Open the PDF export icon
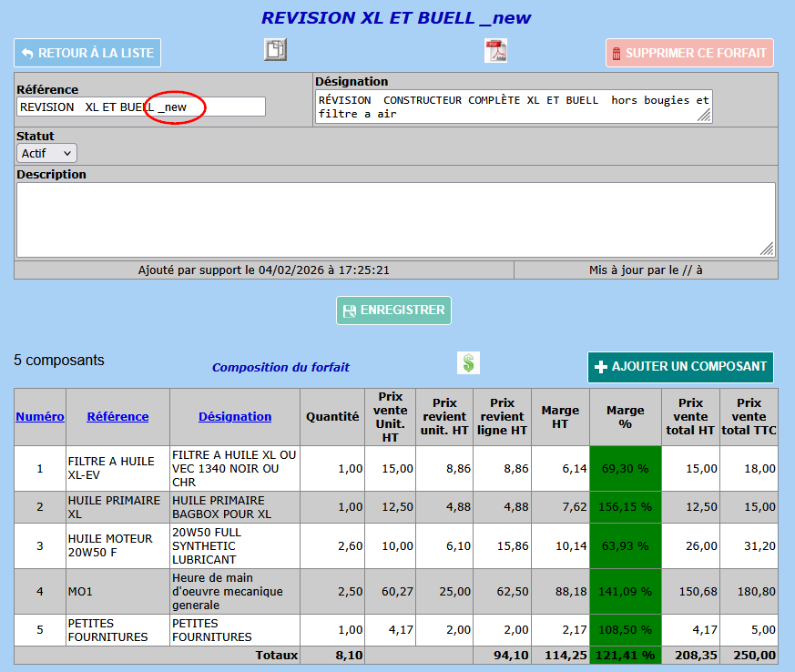 pos(495,51)
